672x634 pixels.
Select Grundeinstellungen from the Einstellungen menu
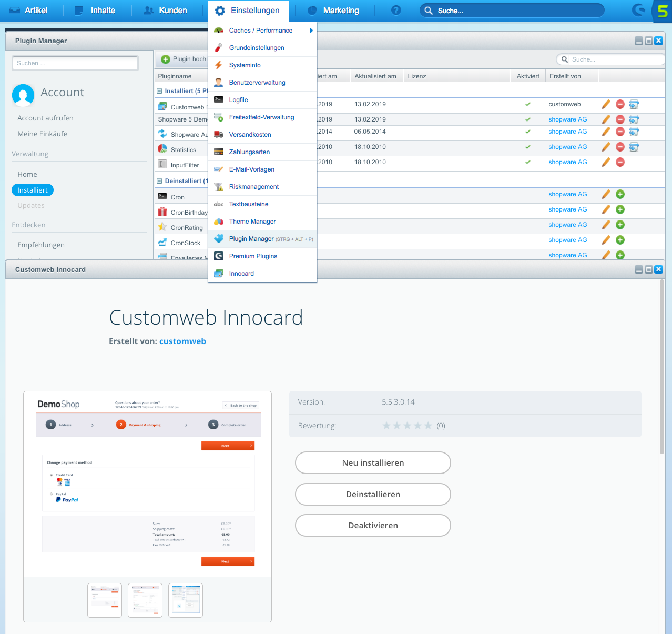coord(262,48)
